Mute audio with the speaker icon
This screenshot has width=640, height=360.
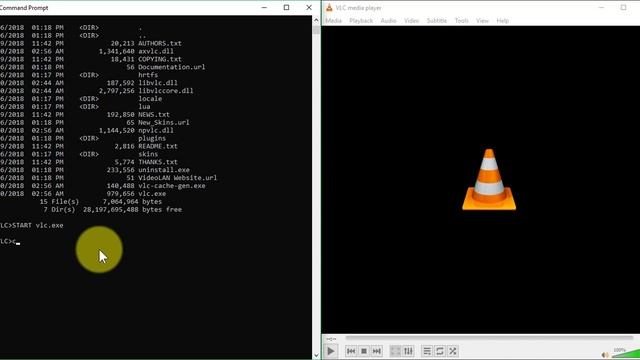point(605,355)
